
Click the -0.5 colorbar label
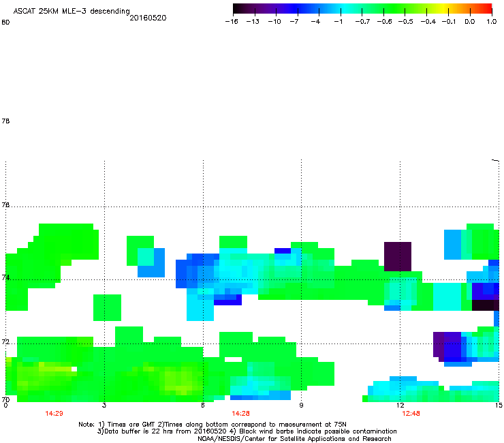coord(406,22)
